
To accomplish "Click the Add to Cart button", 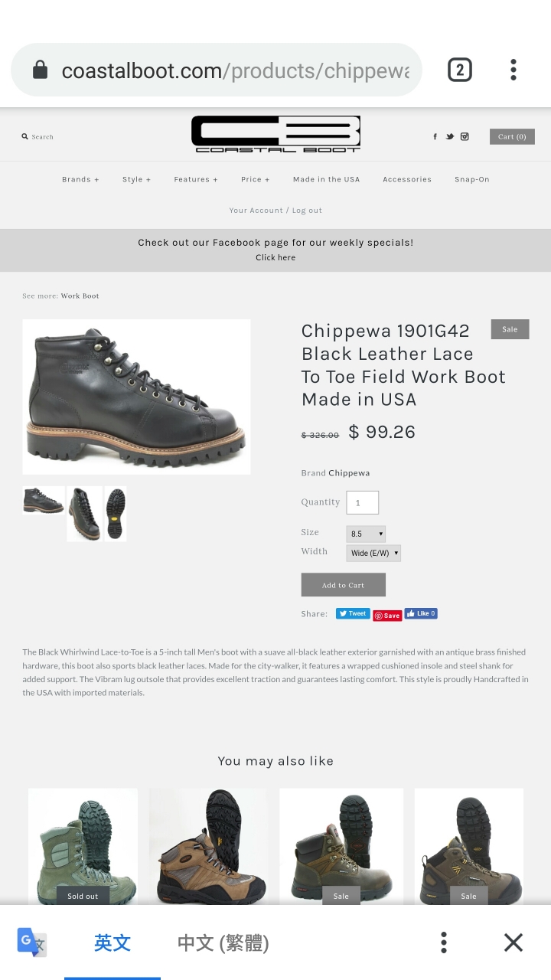I will [x=343, y=585].
